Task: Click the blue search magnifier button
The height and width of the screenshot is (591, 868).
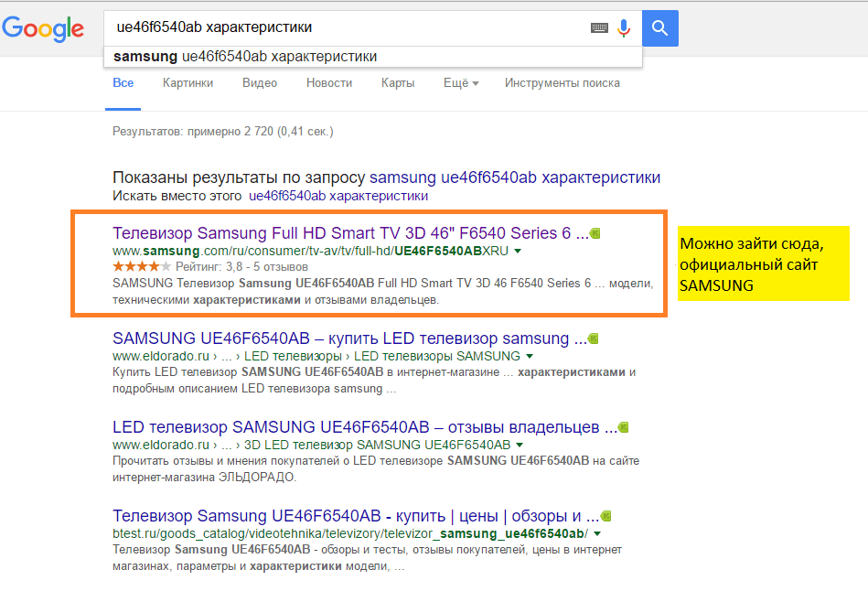Action: (x=659, y=28)
